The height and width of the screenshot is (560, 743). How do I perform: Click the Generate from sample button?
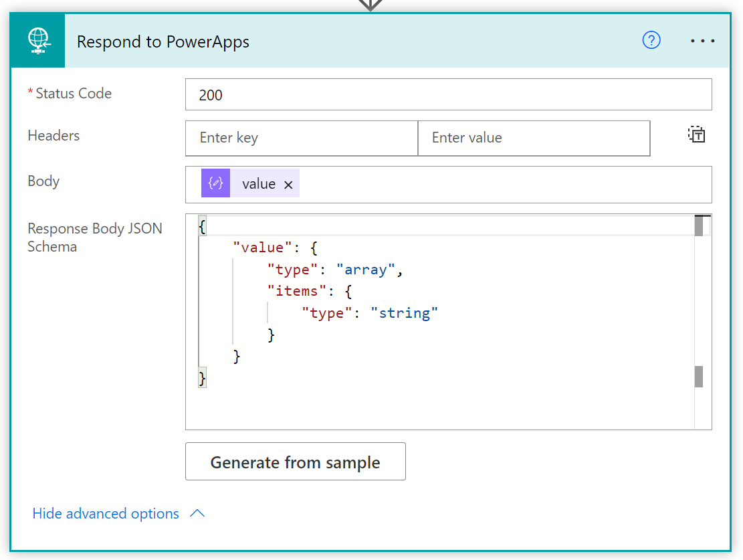[295, 462]
